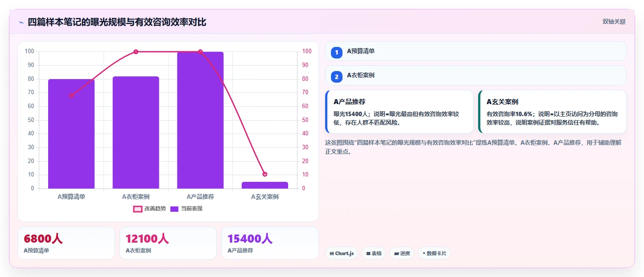The image size is (644, 277).
Task: Click the 12100人 stat card
Action: click(x=168, y=243)
